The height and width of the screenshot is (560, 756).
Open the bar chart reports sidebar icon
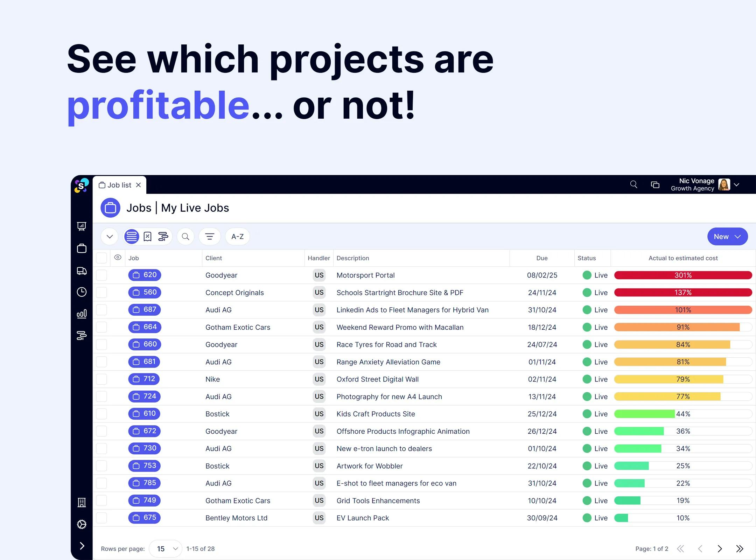pyautogui.click(x=82, y=314)
